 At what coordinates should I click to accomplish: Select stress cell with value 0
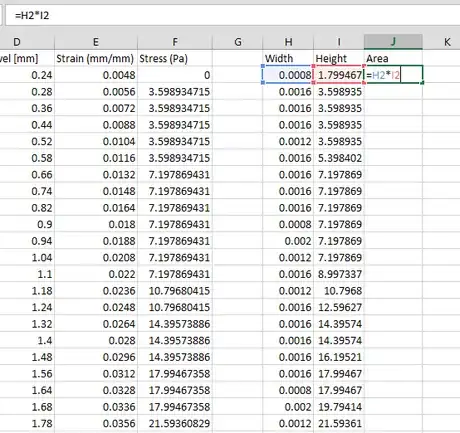coord(175,75)
